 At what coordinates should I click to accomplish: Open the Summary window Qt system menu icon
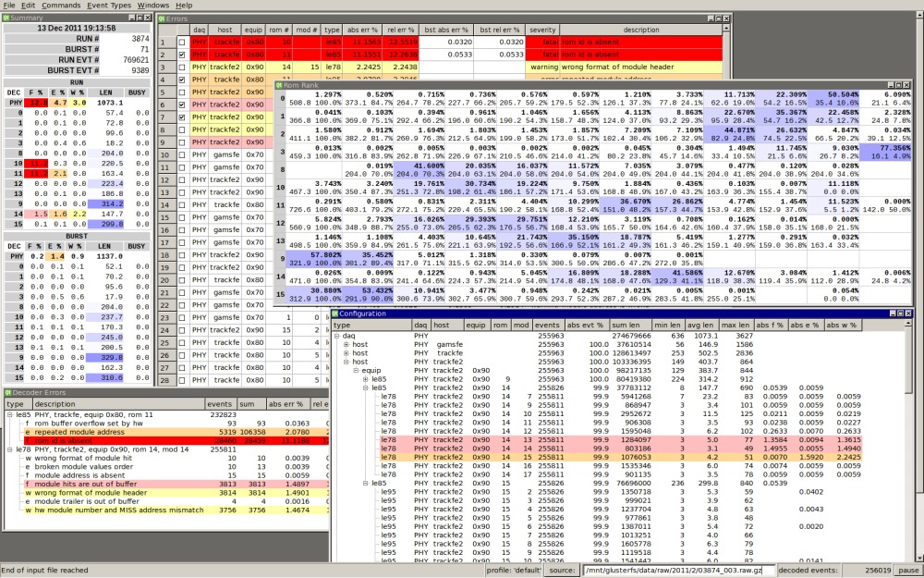click(6, 18)
